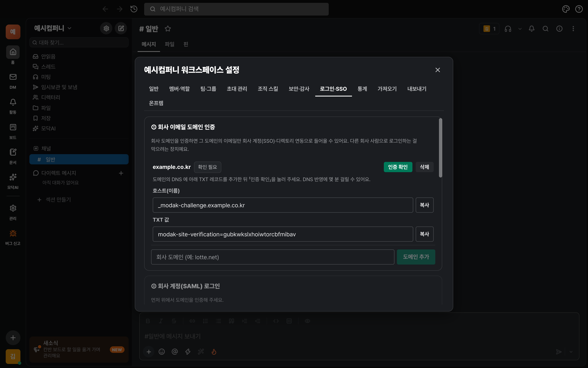The image size is (588, 368).
Task: Open the theme palette icon
Action: pos(566,9)
